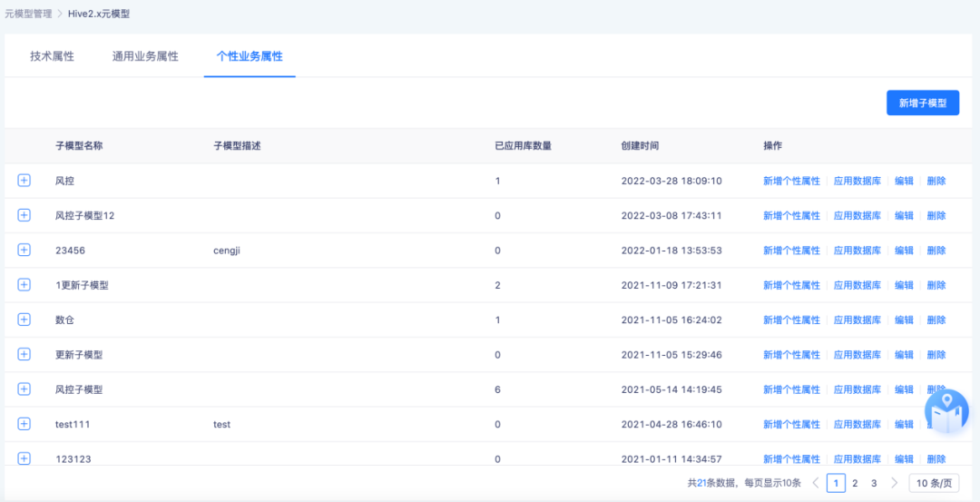Switch to 技术属性 tab
Viewport: 980px width, 502px height.
(52, 56)
